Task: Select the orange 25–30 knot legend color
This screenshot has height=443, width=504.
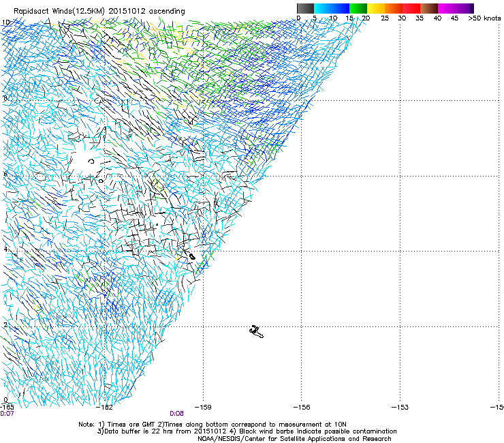Action: point(394,8)
